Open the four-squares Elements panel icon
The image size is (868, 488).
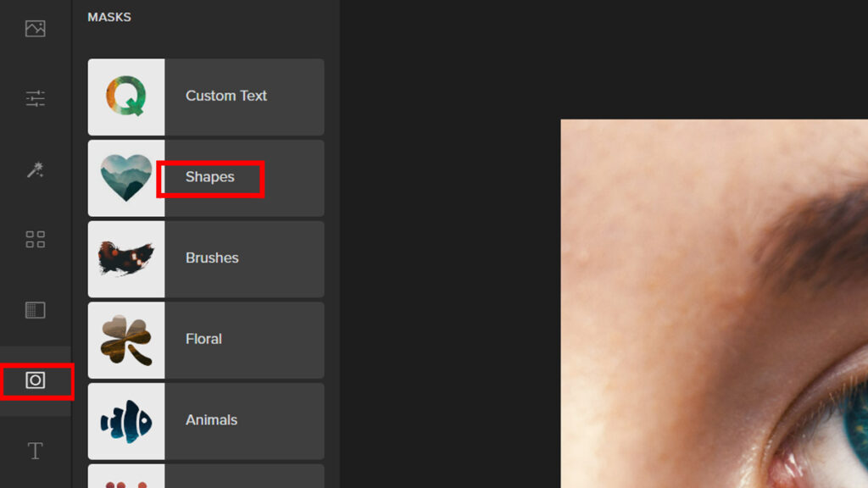click(x=35, y=239)
